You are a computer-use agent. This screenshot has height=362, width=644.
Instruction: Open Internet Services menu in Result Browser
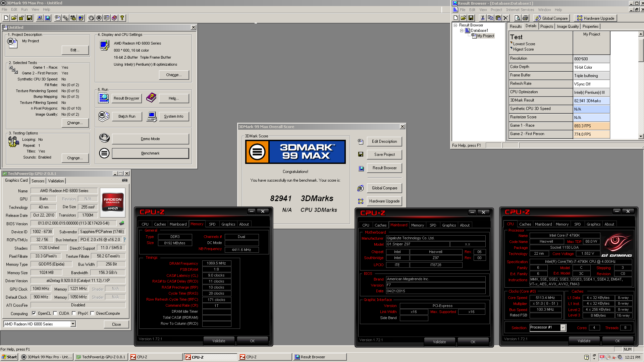[520, 10]
